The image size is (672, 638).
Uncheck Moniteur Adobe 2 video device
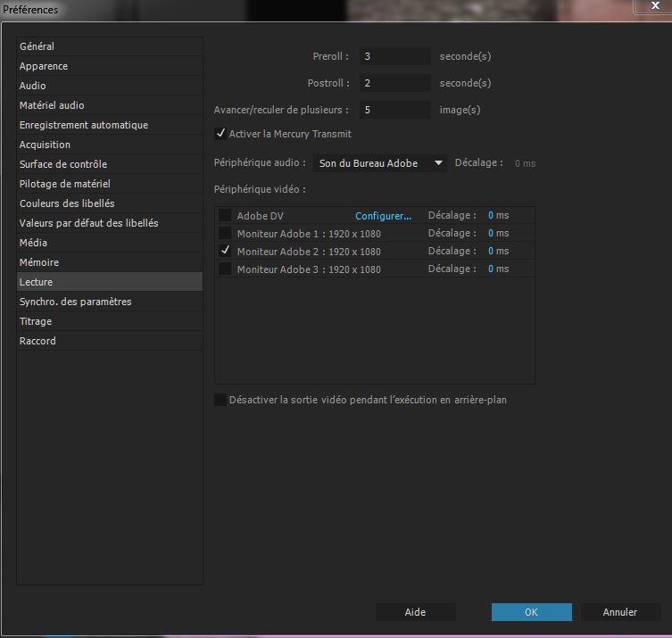tap(225, 252)
